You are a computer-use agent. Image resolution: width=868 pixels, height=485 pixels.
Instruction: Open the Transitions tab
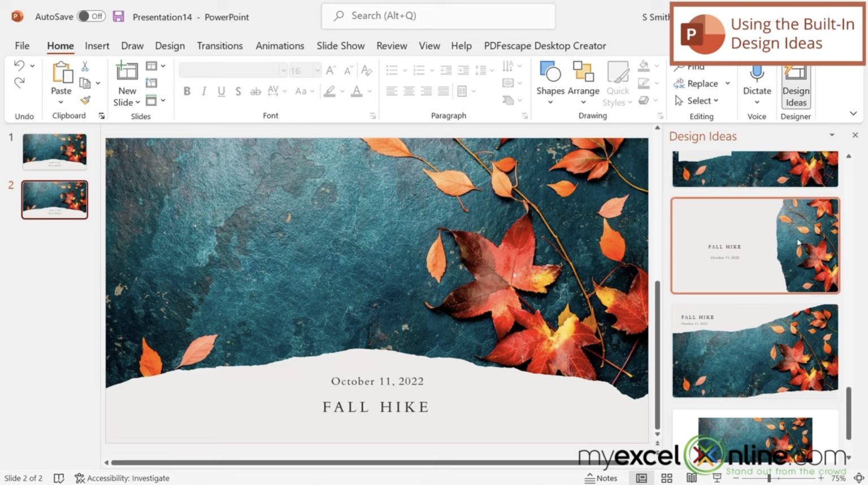220,46
